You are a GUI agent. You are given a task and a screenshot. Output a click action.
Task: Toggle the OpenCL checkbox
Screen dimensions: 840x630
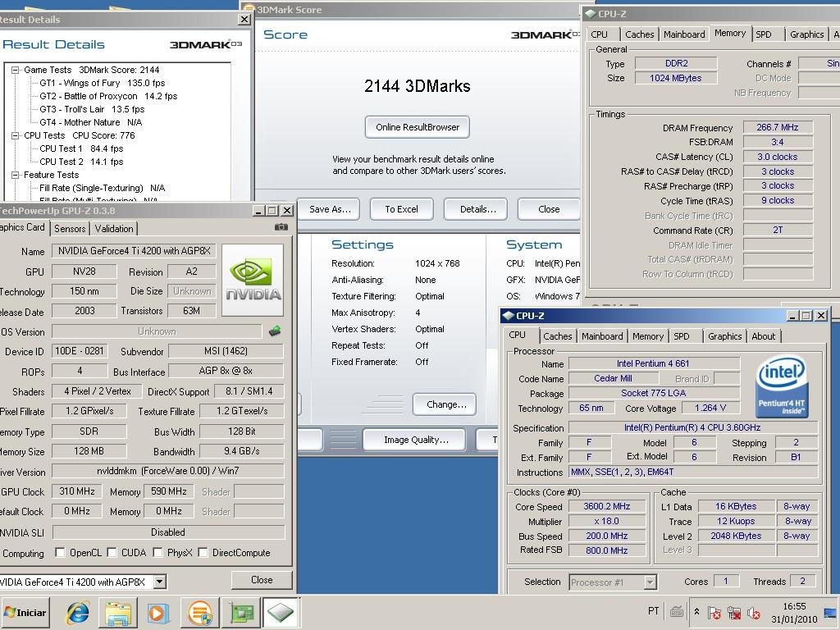[60, 552]
